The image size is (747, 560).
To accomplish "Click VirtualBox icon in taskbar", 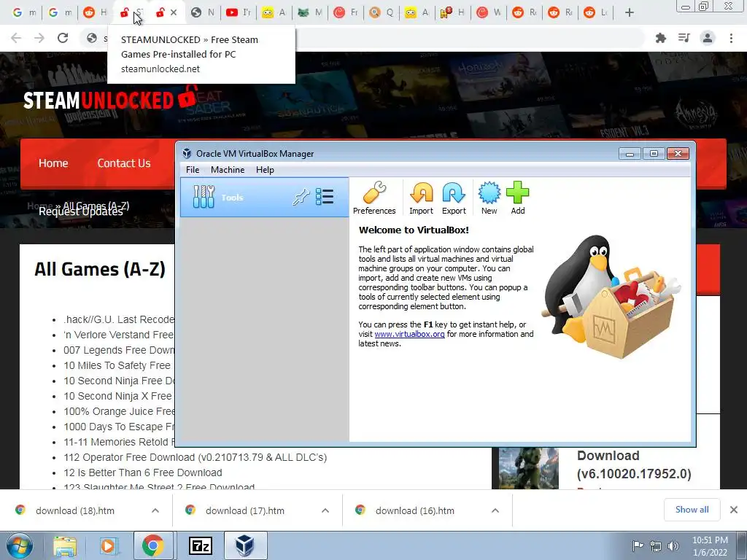I will [x=245, y=545].
